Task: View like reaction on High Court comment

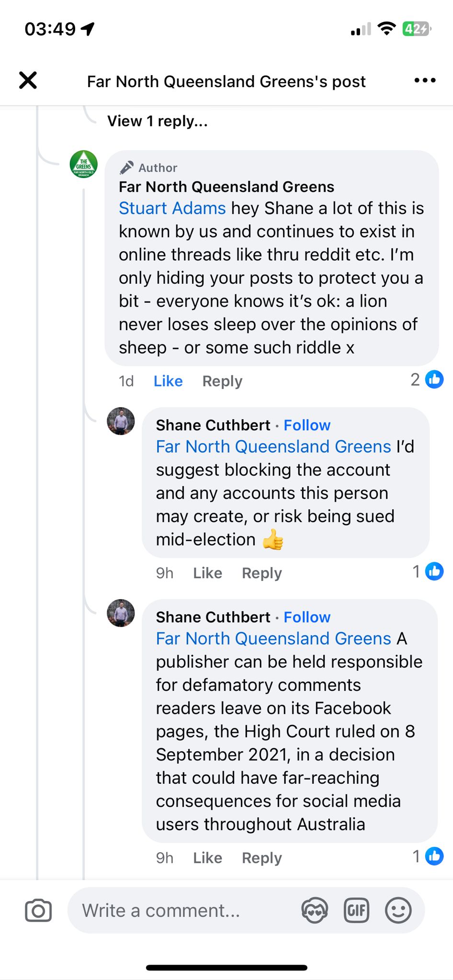Action: [428, 856]
